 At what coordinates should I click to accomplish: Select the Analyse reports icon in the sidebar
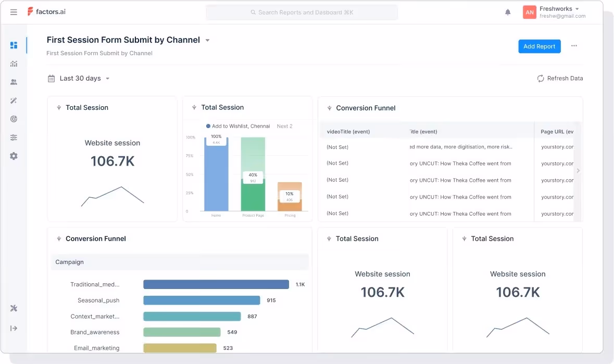tap(14, 64)
